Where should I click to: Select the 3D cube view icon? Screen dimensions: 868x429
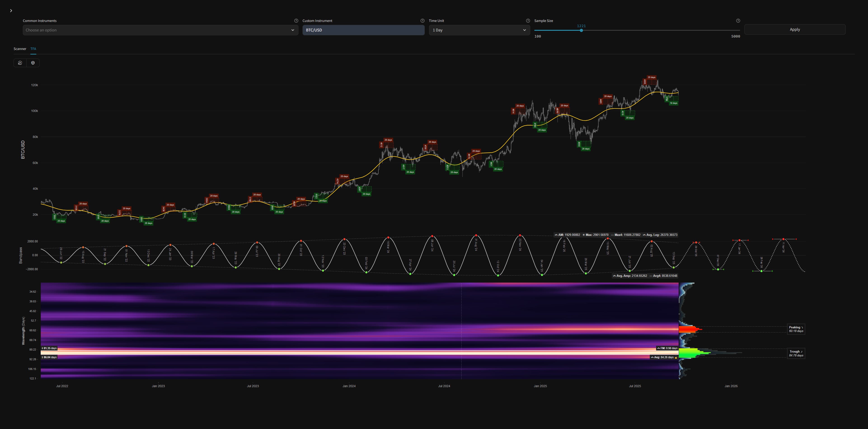pos(33,63)
